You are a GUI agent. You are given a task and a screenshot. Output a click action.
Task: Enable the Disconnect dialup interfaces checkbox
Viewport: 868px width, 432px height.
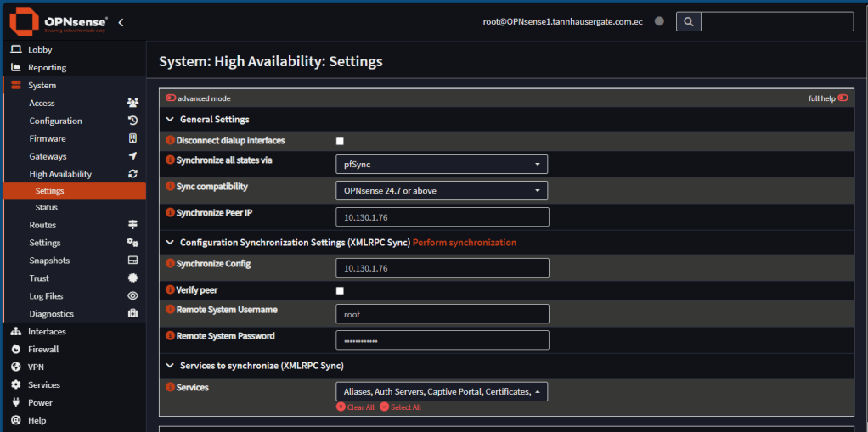(x=340, y=141)
